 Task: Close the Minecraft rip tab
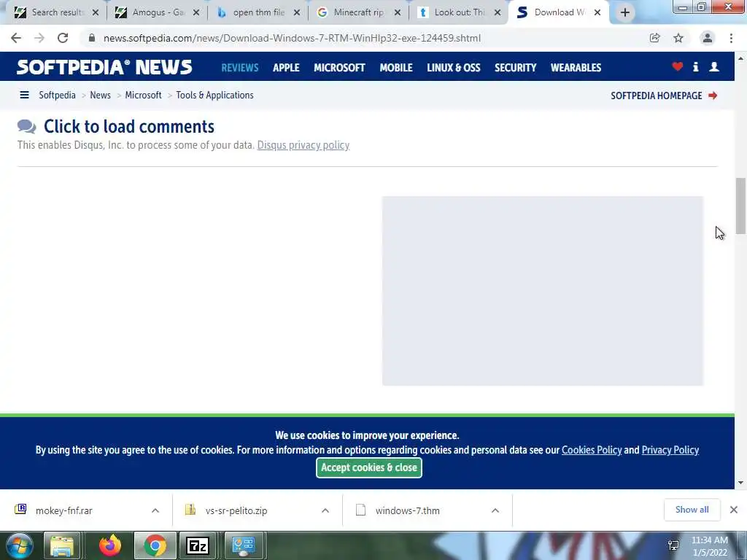tap(398, 12)
